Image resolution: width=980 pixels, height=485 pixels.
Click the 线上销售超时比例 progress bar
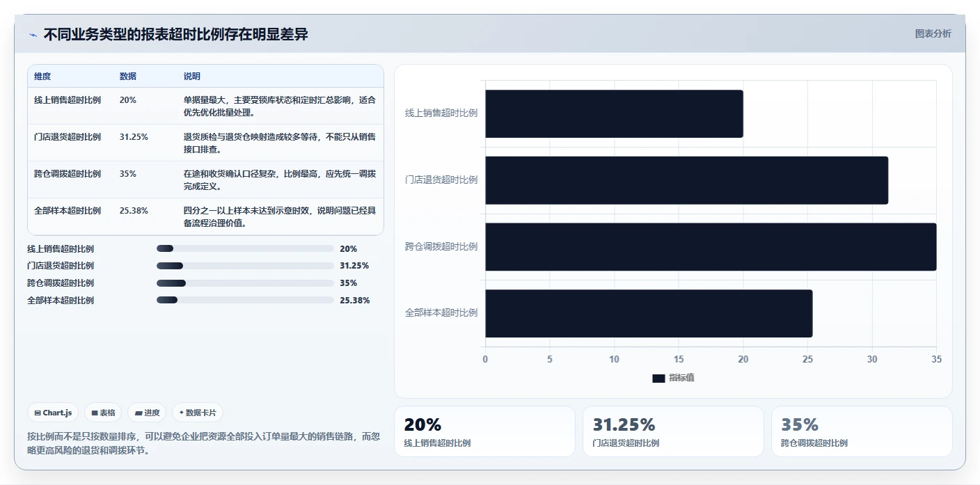tap(245, 248)
